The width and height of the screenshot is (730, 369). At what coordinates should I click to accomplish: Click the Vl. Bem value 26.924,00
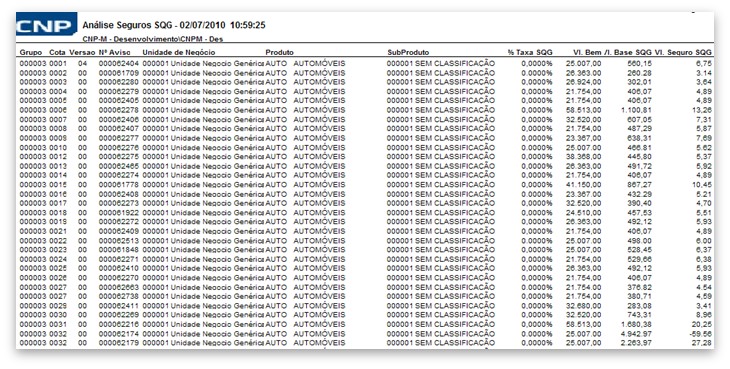click(x=584, y=82)
